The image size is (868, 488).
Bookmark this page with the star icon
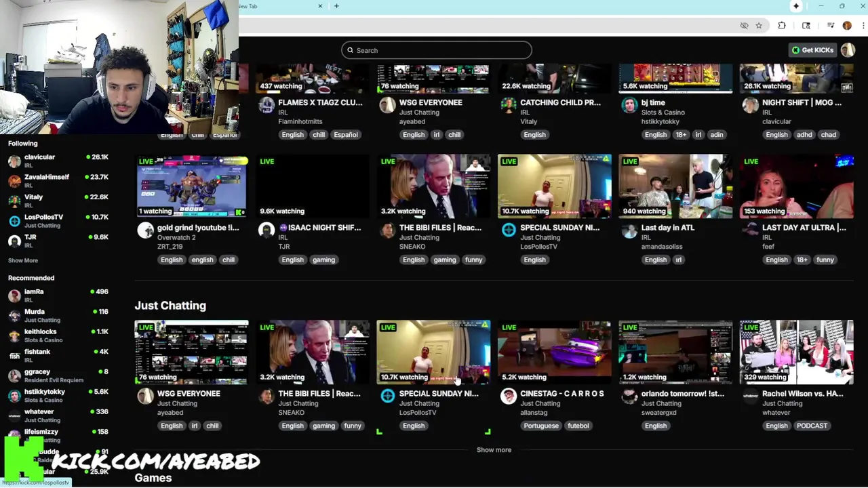(x=759, y=26)
